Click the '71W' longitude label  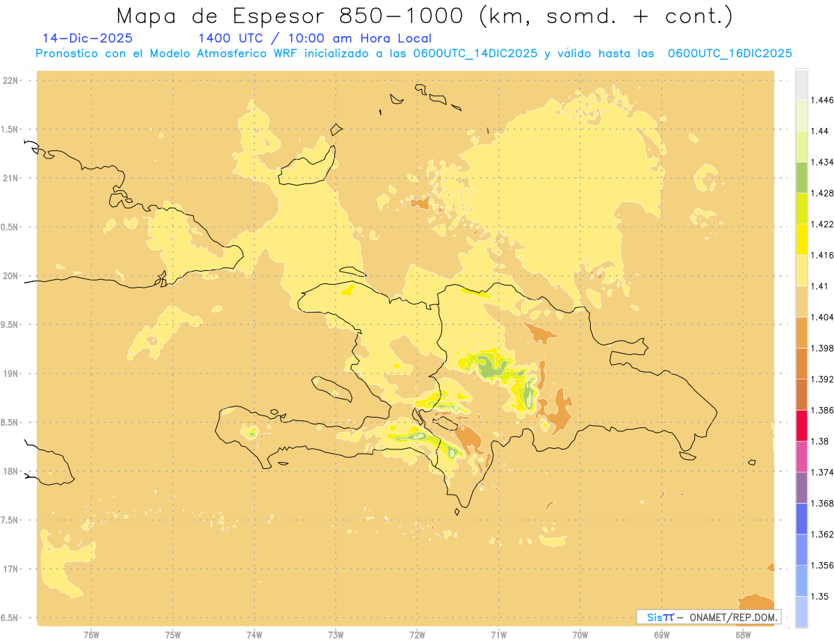(x=498, y=634)
